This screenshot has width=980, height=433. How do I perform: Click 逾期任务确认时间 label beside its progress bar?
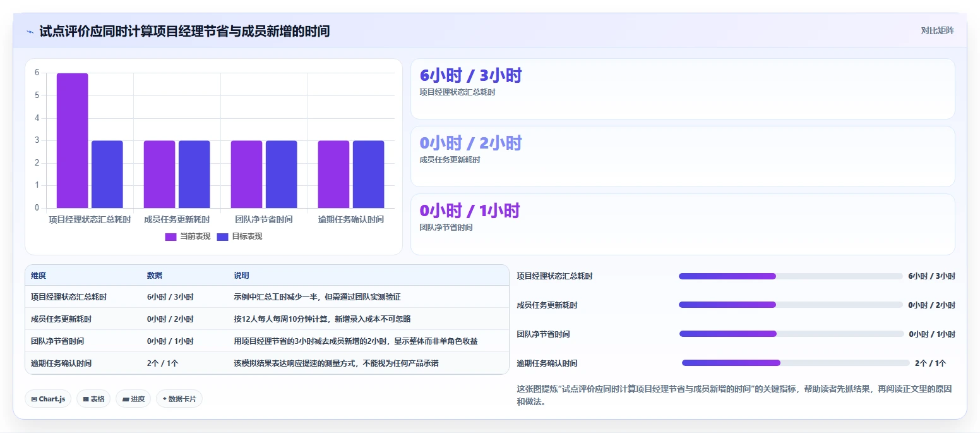coord(547,363)
